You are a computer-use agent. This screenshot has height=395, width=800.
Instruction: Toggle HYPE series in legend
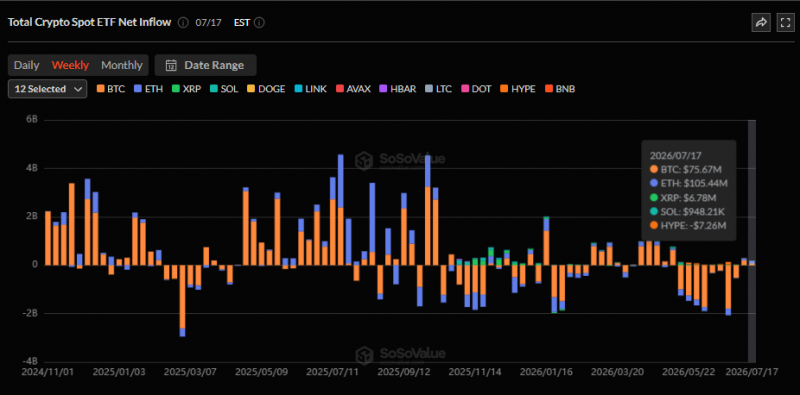[517, 89]
